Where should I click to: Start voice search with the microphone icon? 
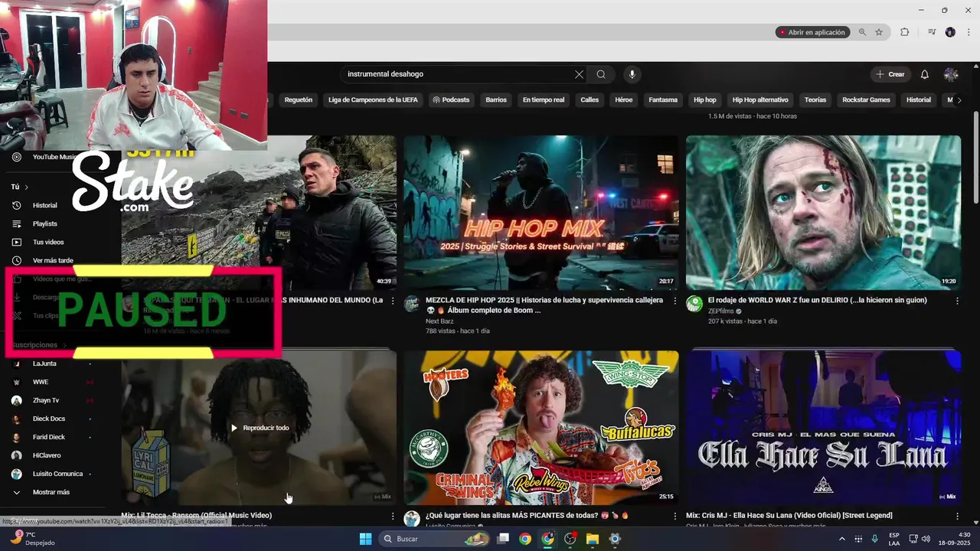[x=632, y=74]
